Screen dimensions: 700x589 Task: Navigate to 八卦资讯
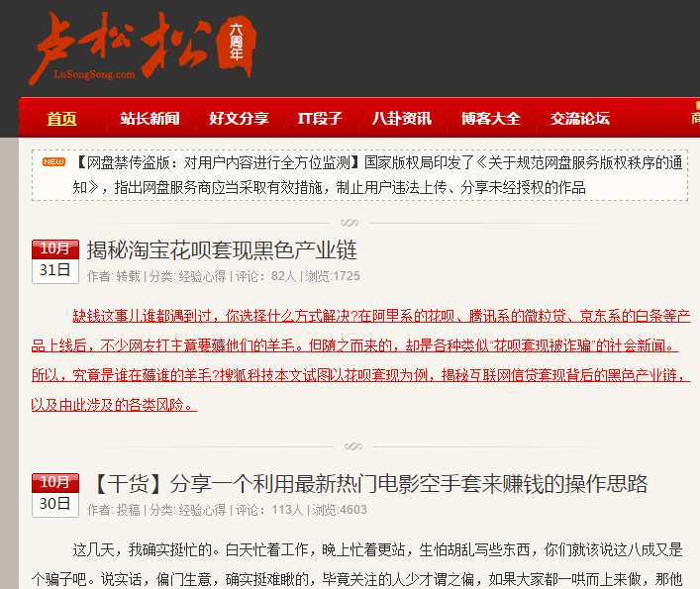(401, 119)
